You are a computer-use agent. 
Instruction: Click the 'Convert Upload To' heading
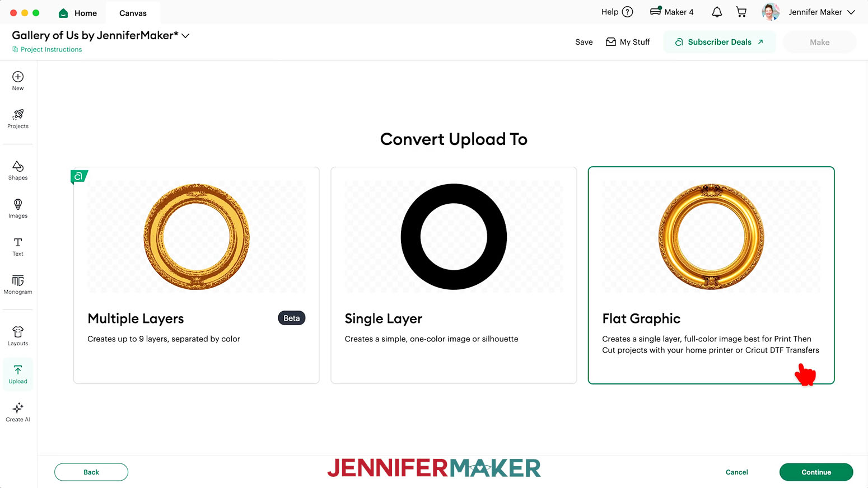(x=454, y=139)
